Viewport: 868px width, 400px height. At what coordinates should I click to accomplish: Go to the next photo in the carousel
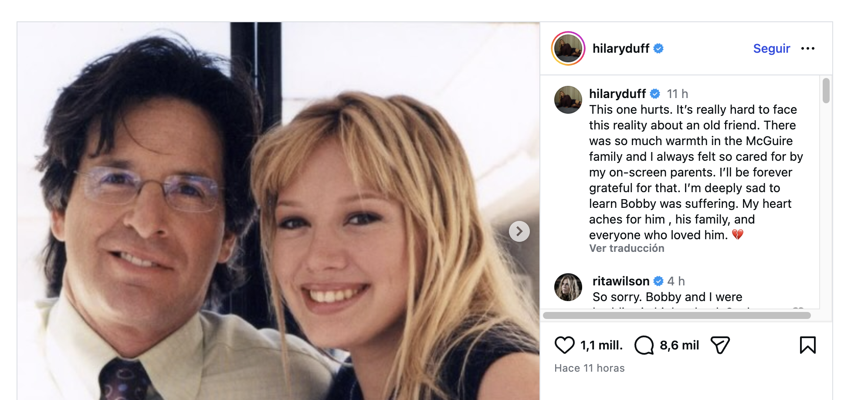pyautogui.click(x=519, y=231)
